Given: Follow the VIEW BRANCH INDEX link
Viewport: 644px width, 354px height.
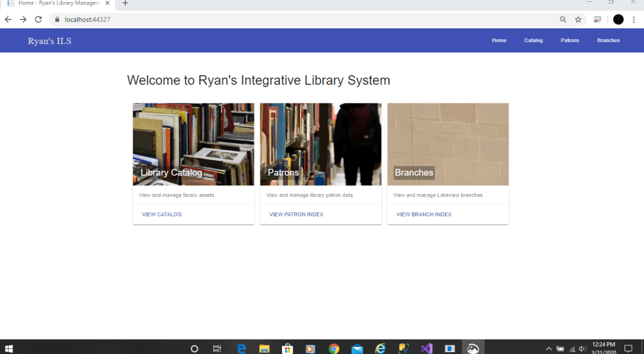Looking at the screenshot, I should (x=424, y=215).
